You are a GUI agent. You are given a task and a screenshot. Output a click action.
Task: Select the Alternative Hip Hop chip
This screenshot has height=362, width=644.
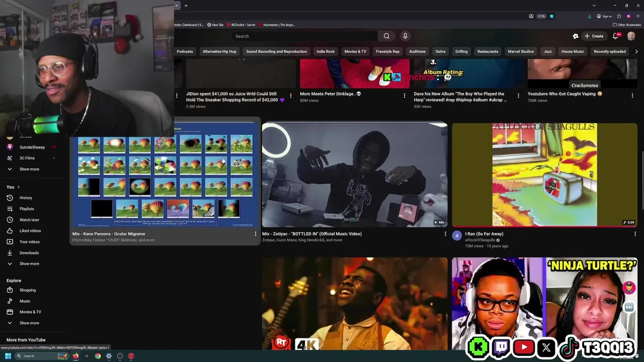pos(219,51)
